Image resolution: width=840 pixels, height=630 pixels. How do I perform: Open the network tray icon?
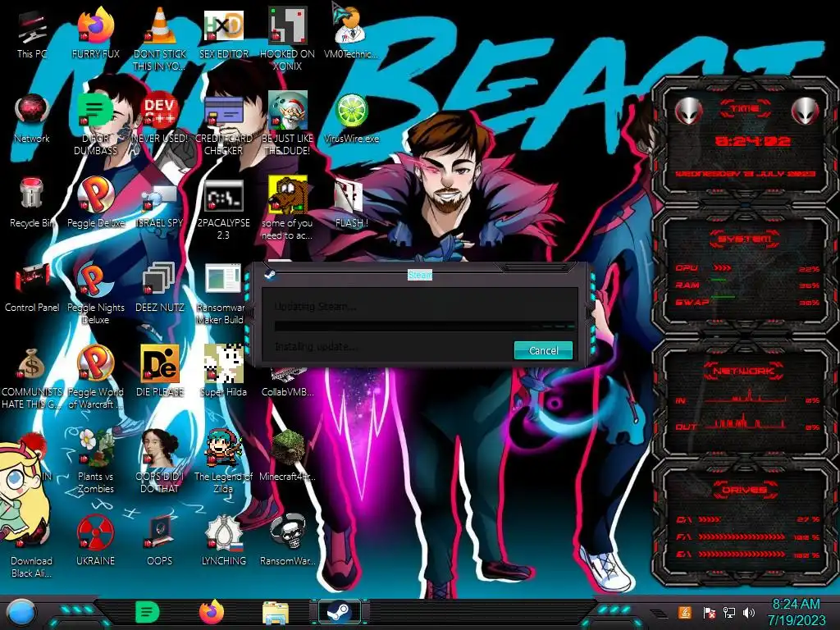(x=728, y=612)
